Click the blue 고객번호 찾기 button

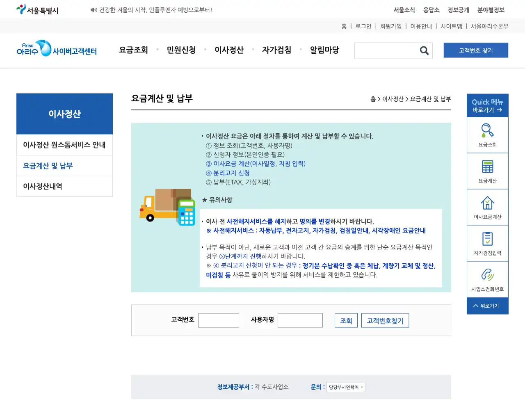click(476, 50)
